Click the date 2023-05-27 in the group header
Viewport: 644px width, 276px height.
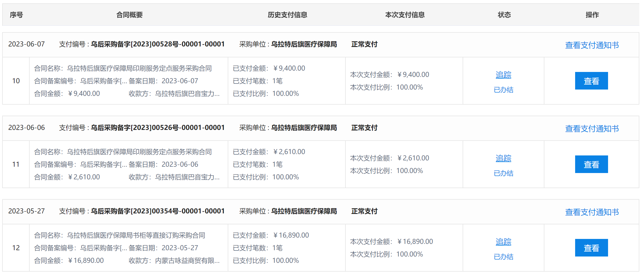[x=26, y=211]
